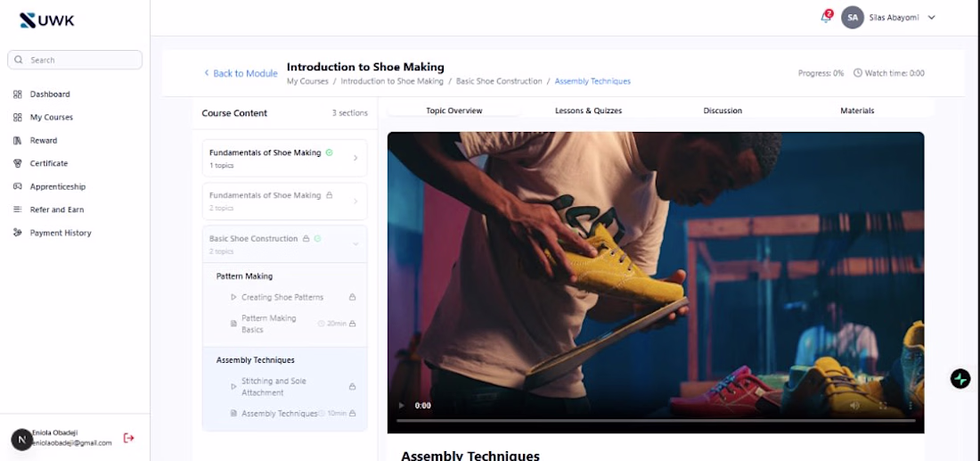Screen dimensions: 980x461
Task: Switch to the Lessons & Quizzes tab
Action: click(588, 111)
